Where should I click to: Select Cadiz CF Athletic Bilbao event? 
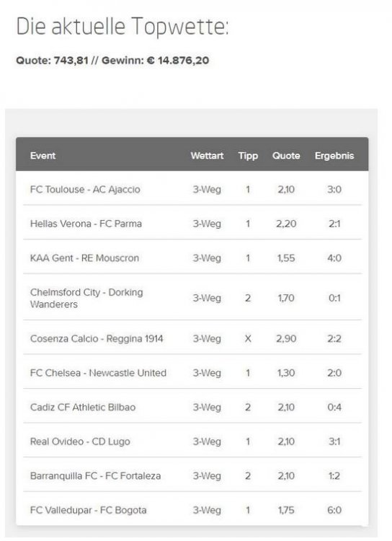[x=83, y=407]
